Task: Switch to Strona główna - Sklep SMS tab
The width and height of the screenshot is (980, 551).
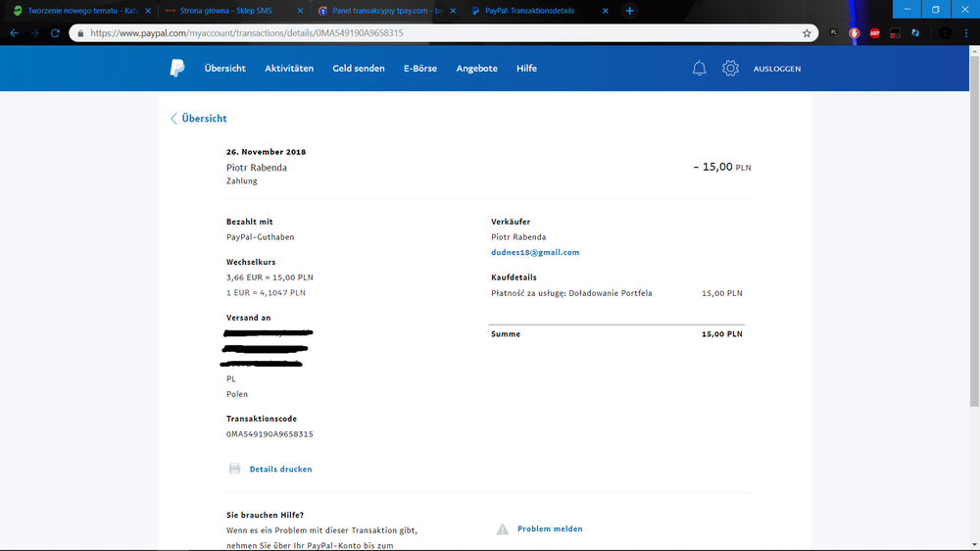Action: pos(232,11)
